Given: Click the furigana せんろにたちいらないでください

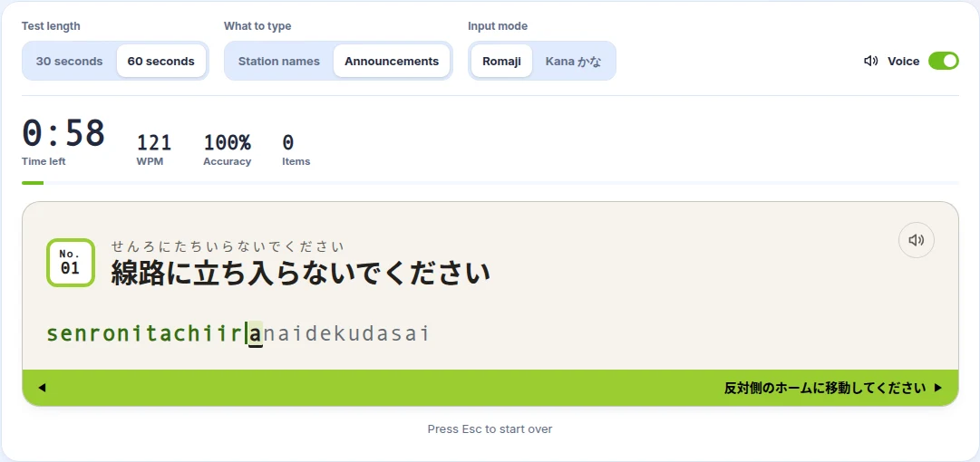Looking at the screenshot, I should (228, 246).
